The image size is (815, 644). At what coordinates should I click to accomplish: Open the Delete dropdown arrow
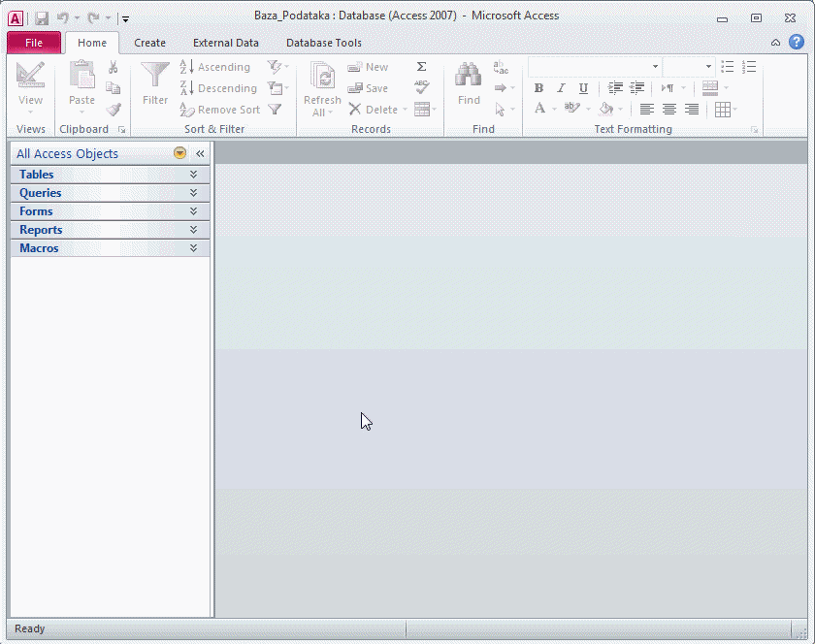click(x=405, y=110)
